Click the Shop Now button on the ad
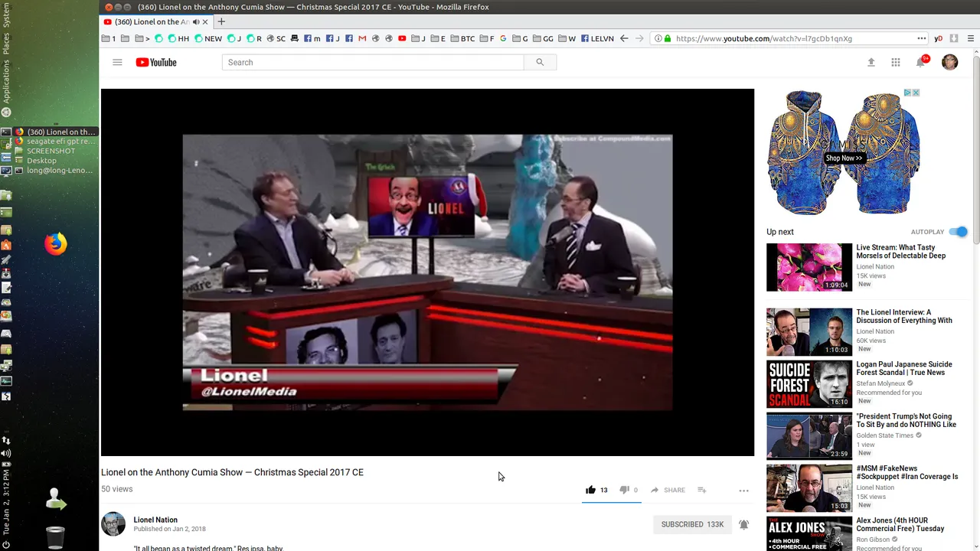The image size is (980, 551). pyautogui.click(x=844, y=158)
